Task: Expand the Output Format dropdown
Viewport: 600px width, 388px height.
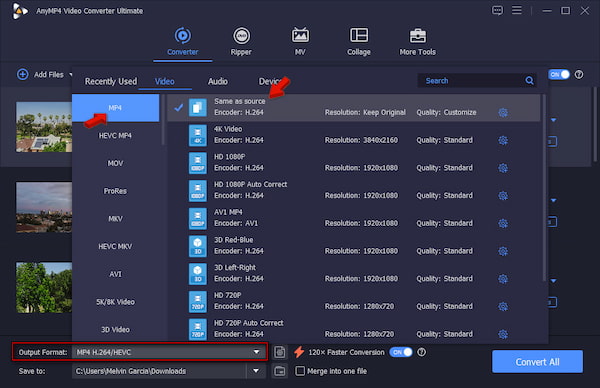Action: (x=256, y=352)
